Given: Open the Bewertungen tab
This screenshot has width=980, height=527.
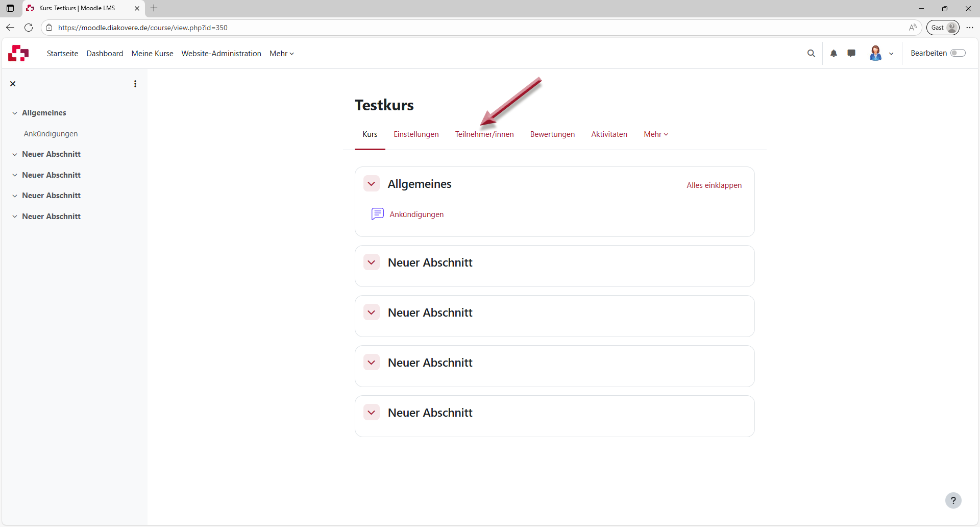Looking at the screenshot, I should 552,134.
